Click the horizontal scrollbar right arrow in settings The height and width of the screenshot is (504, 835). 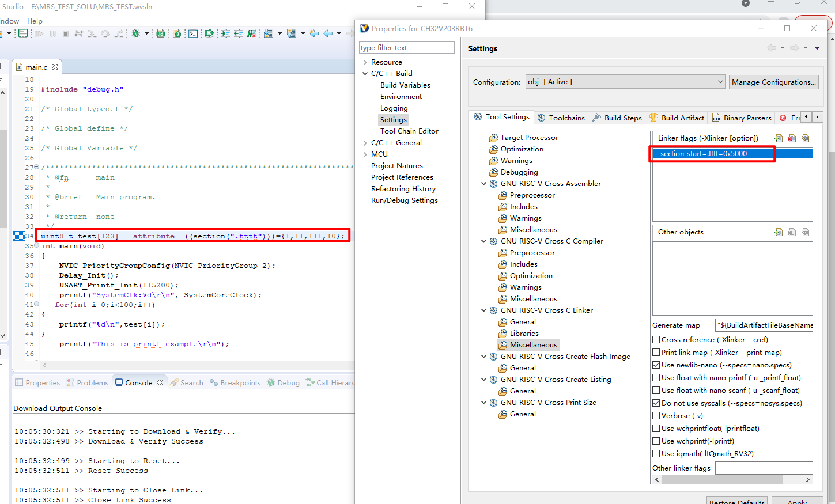tap(807, 479)
